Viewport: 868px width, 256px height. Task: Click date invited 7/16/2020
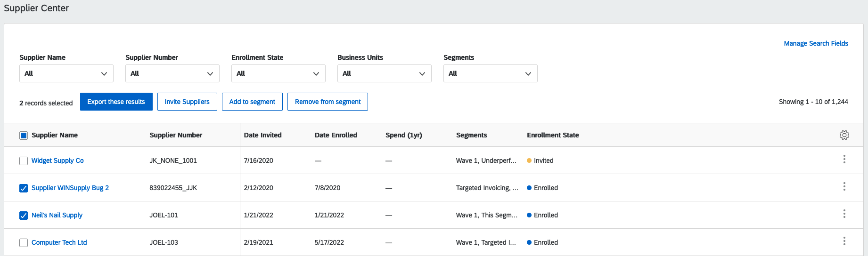coord(258,160)
